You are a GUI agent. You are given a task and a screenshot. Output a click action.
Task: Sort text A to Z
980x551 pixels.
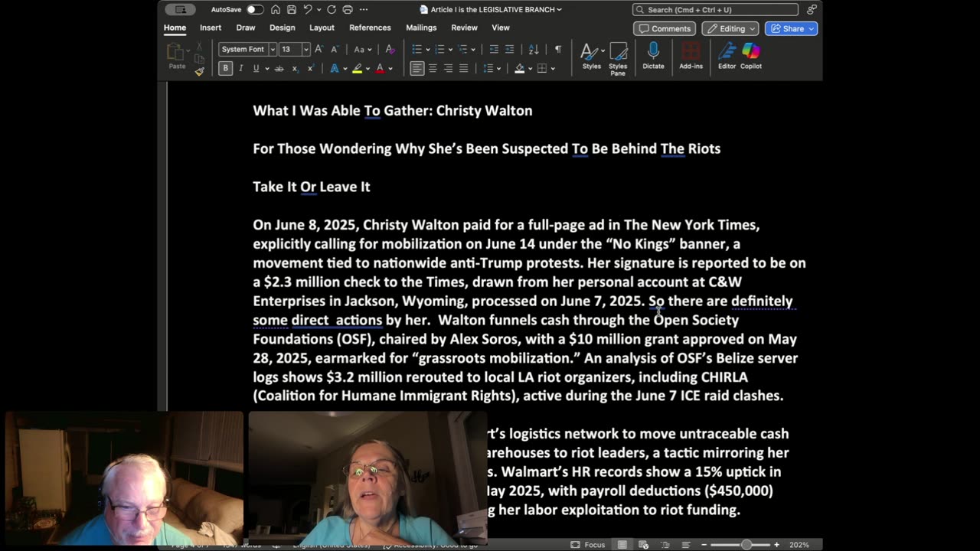coord(534,49)
